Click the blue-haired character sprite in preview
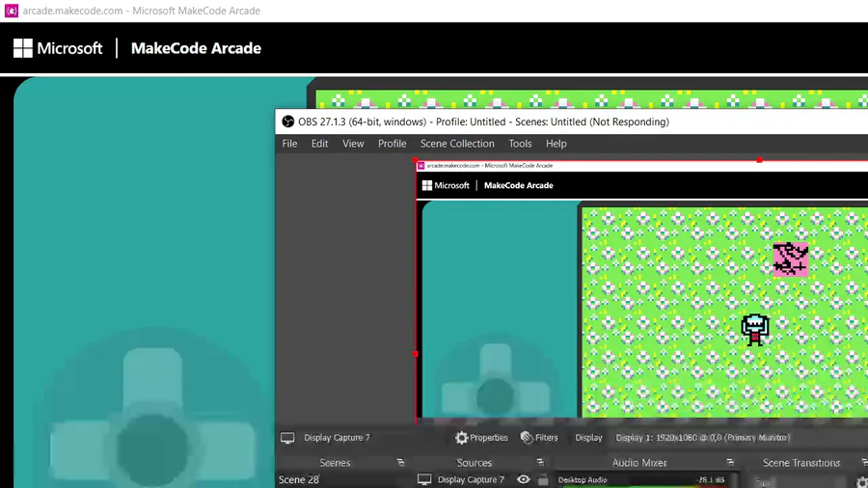 pos(755,330)
